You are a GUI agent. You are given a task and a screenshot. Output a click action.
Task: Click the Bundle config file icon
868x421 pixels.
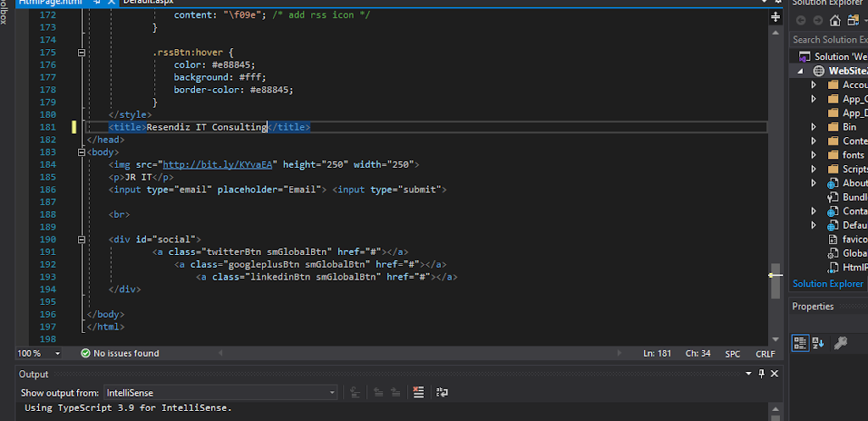tap(833, 197)
